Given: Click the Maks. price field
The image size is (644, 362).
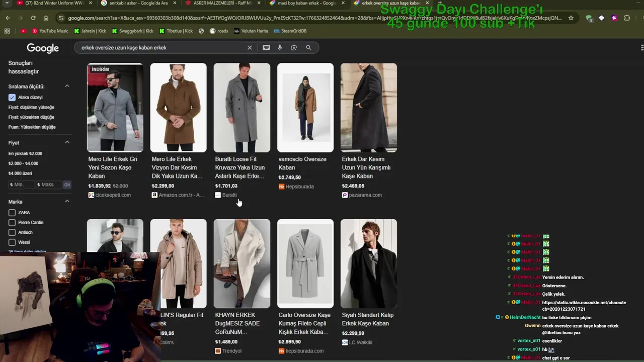Looking at the screenshot, I should coord(48,185).
